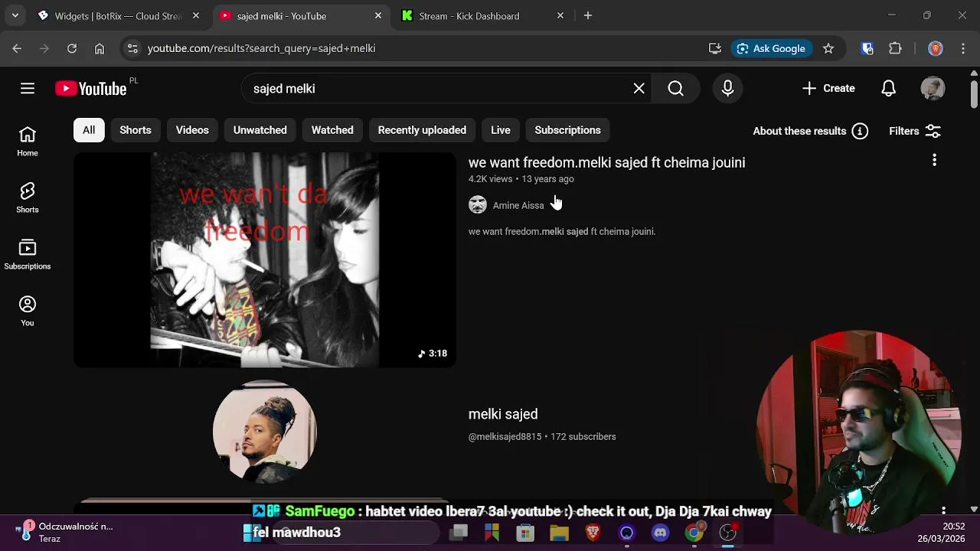Open the account avatar menu

(933, 89)
